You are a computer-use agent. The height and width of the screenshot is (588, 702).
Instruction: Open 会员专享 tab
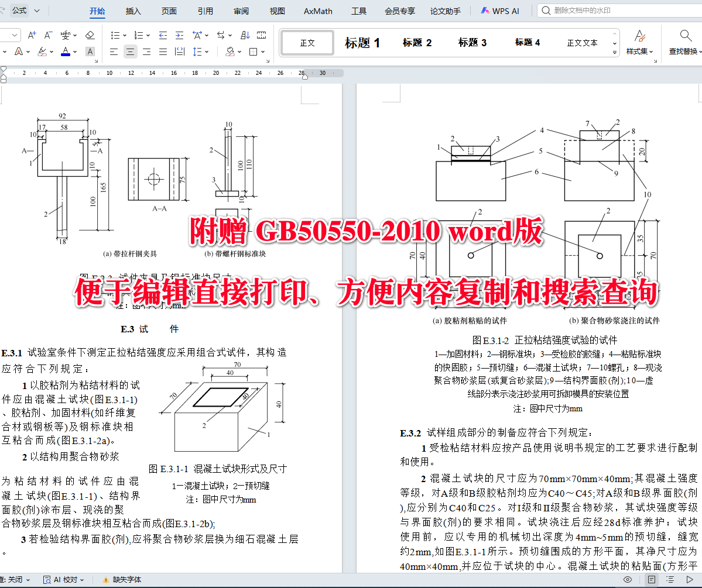coord(400,11)
